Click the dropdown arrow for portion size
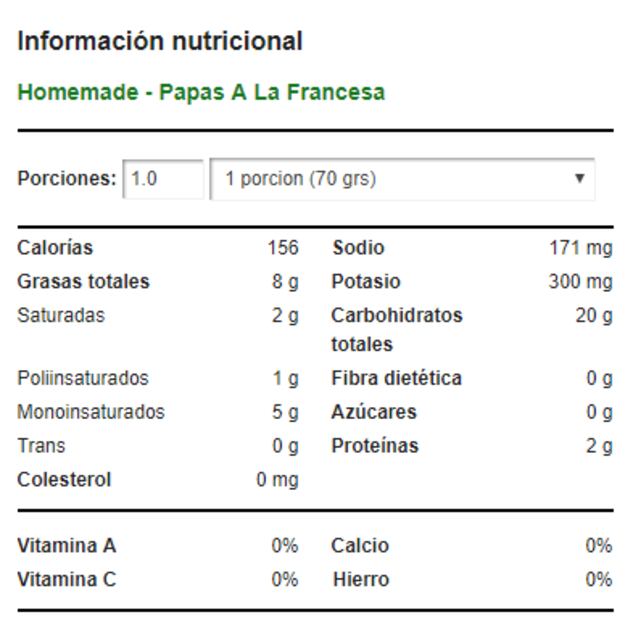 point(579,179)
